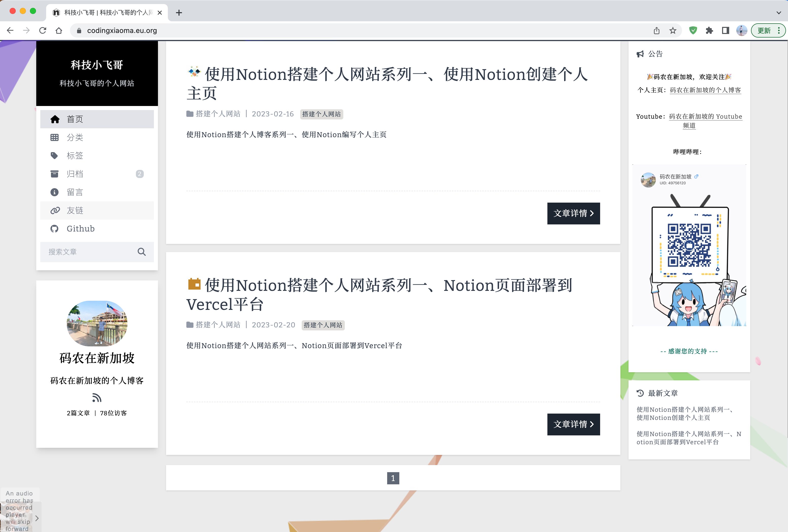The image size is (788, 532).
Task: Click page number 1 in pagination
Action: click(x=393, y=478)
